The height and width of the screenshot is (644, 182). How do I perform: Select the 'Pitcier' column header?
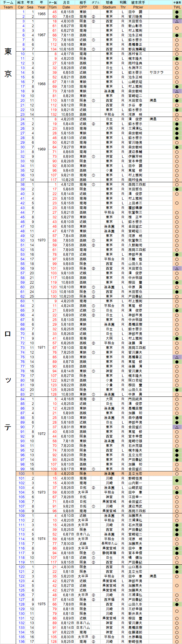[138, 7]
